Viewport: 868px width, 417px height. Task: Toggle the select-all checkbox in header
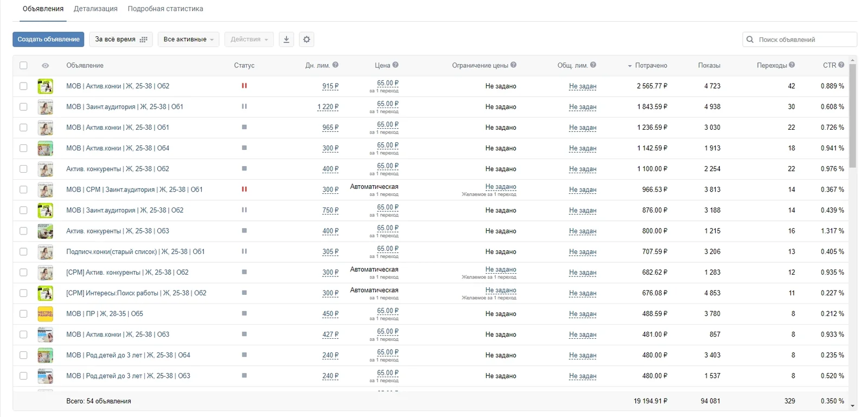coord(23,66)
